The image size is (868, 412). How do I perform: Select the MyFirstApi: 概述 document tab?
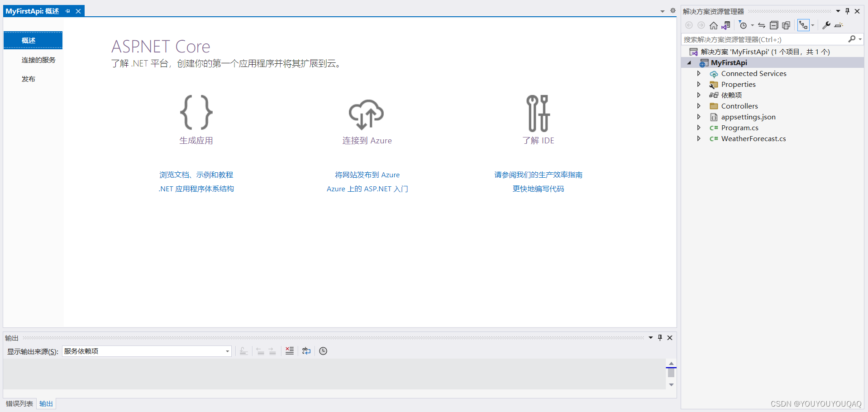pyautogui.click(x=32, y=11)
